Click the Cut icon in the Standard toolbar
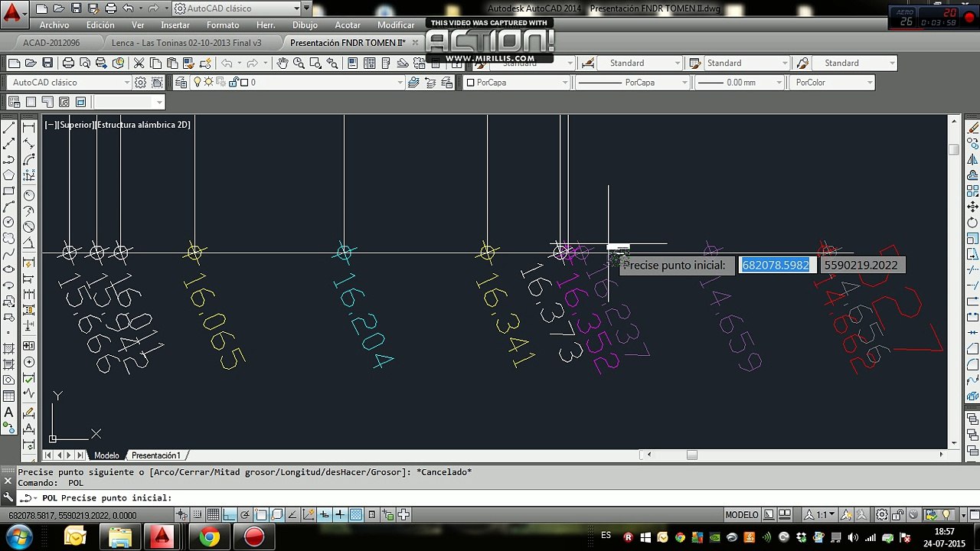 pyautogui.click(x=139, y=63)
